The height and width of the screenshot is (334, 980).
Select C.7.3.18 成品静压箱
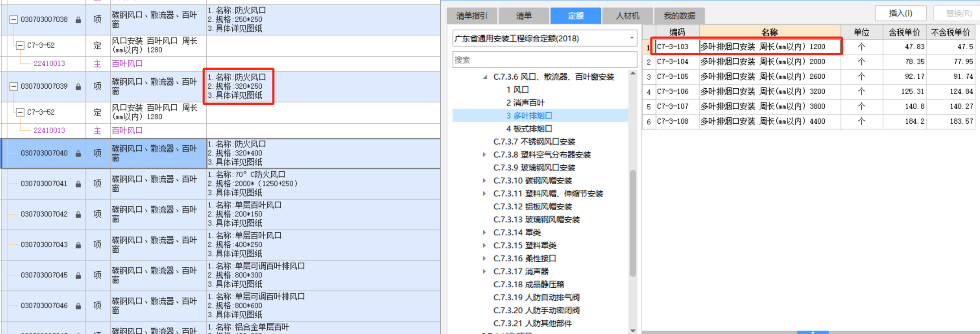(x=528, y=284)
